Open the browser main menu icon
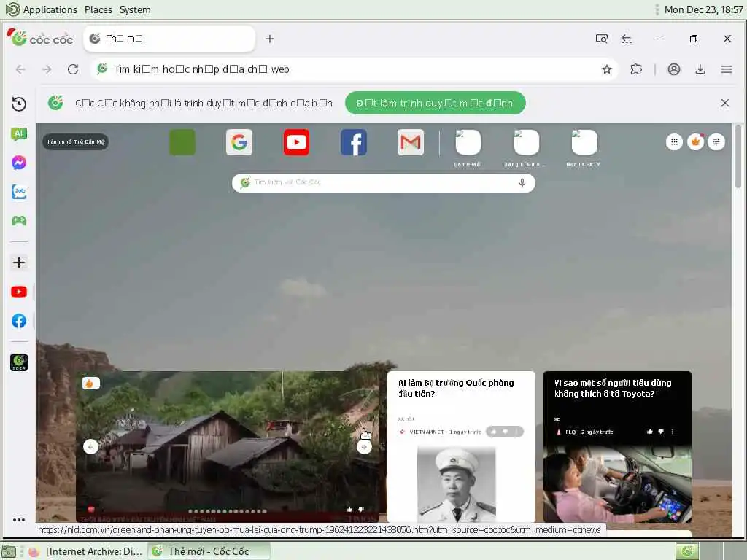 click(x=726, y=69)
